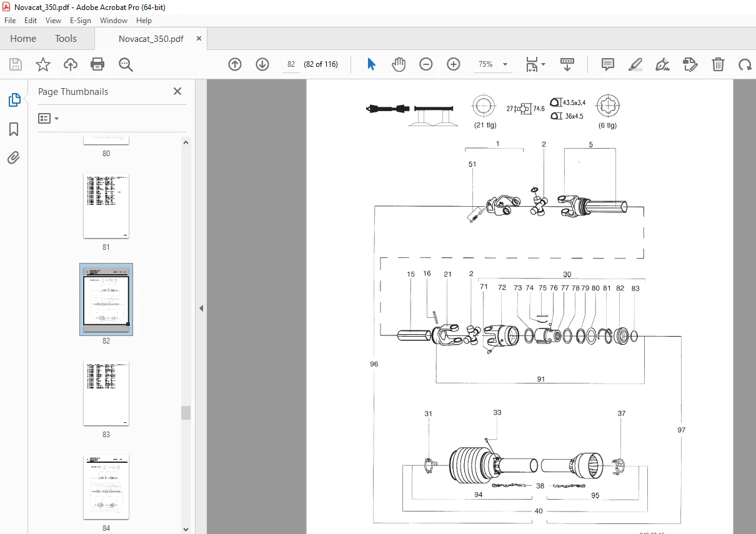Open the Edit menu
756x534 pixels.
tap(31, 21)
